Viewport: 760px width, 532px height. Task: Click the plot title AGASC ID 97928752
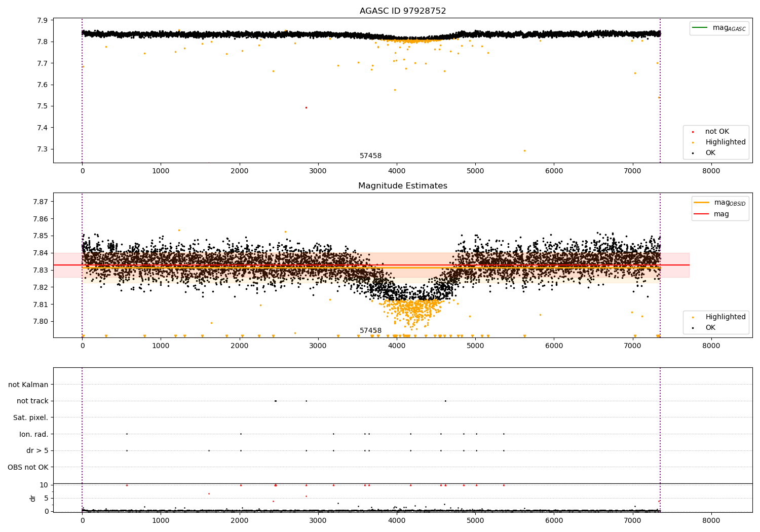point(403,11)
